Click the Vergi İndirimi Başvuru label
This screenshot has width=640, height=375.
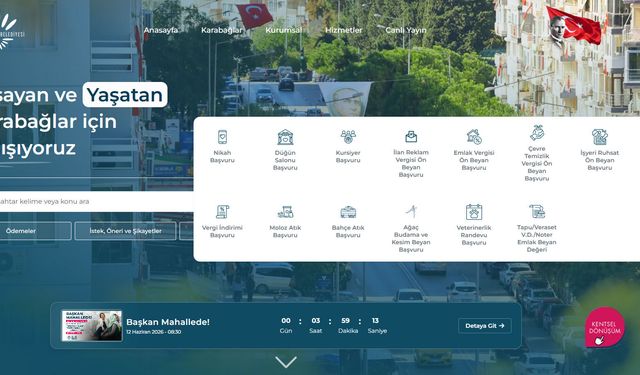[x=222, y=231]
